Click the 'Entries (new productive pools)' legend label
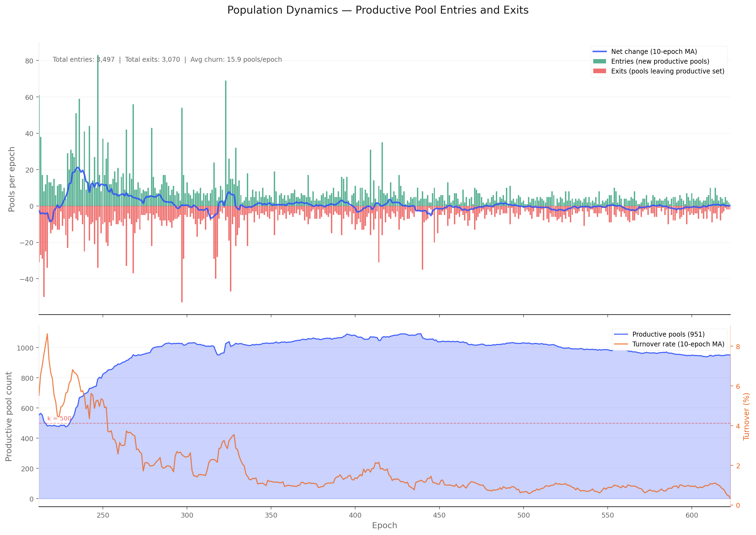This screenshot has height=535, width=756. click(x=660, y=62)
